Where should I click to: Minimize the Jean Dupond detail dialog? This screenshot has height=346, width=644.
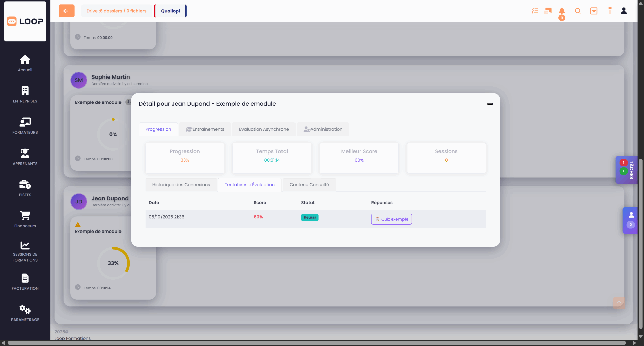tap(490, 104)
